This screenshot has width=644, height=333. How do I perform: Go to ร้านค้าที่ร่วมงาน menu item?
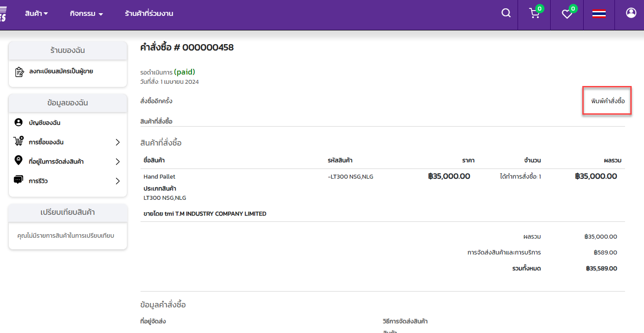[149, 14]
